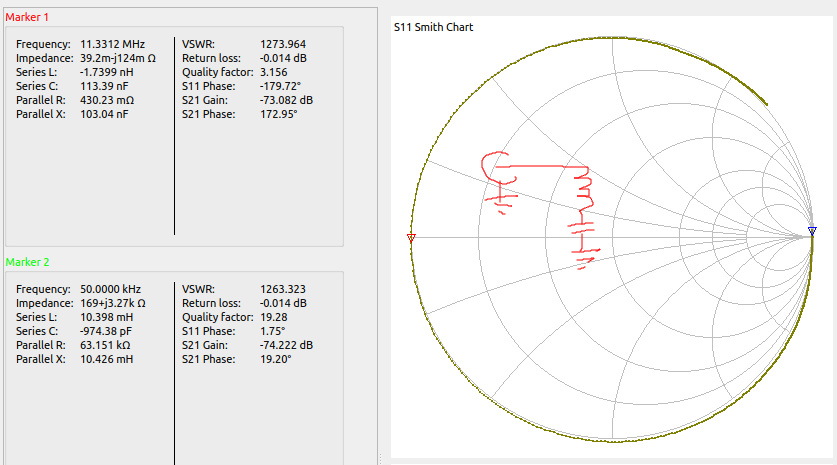Click Marker 1 Parallel R value 430.23 mΩ
The width and height of the screenshot is (837, 465).
point(107,101)
